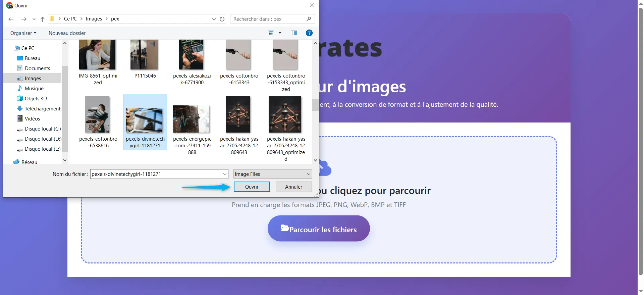Click Nouveau dossier in the toolbar
644x295 pixels.
(x=67, y=33)
